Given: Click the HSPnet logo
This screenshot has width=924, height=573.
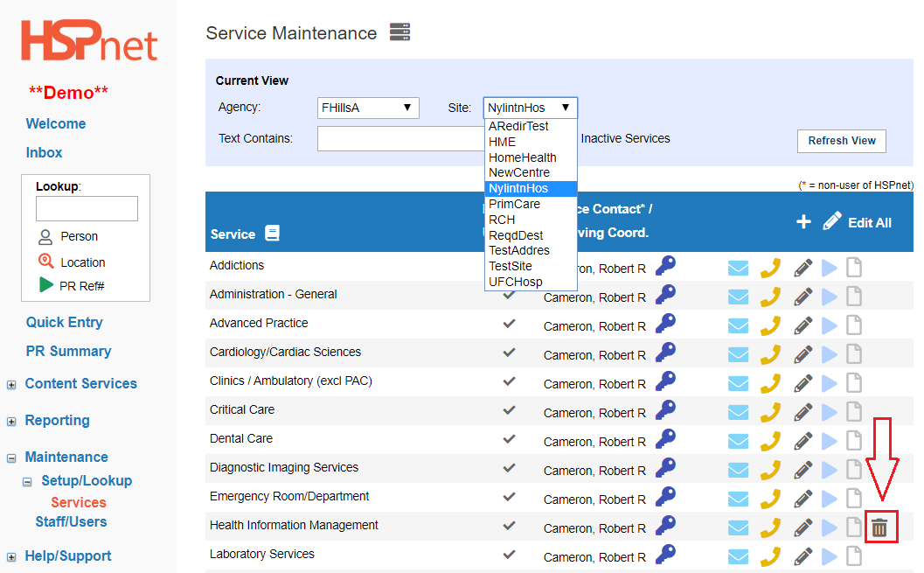Looking at the screenshot, I should (x=89, y=40).
